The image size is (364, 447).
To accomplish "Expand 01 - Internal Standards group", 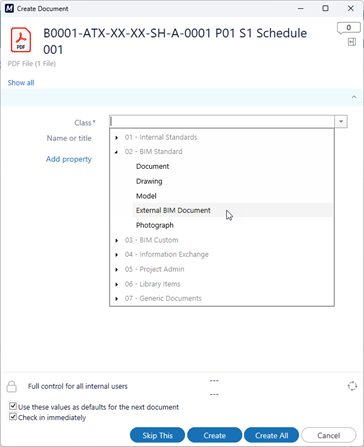I will pyautogui.click(x=116, y=137).
